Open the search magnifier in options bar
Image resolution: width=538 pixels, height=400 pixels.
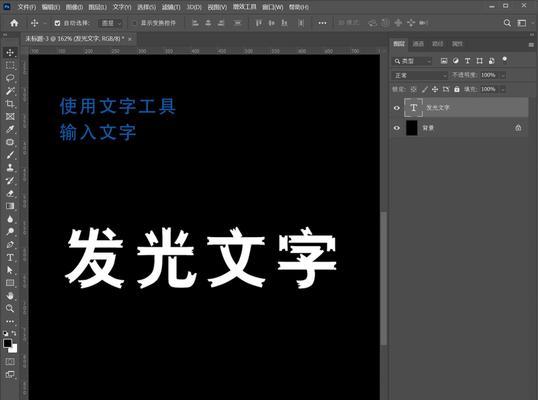[507, 23]
